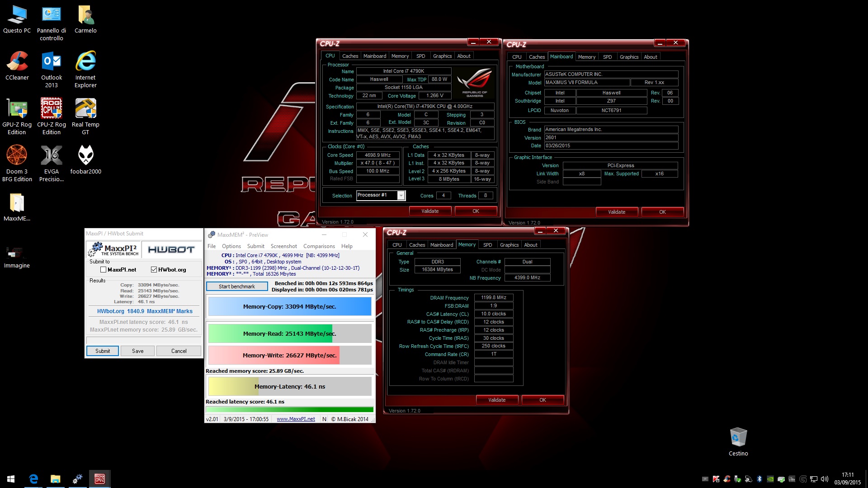Open the Windows Start menu
This screenshot has width=868, height=488.
pyautogui.click(x=11, y=479)
